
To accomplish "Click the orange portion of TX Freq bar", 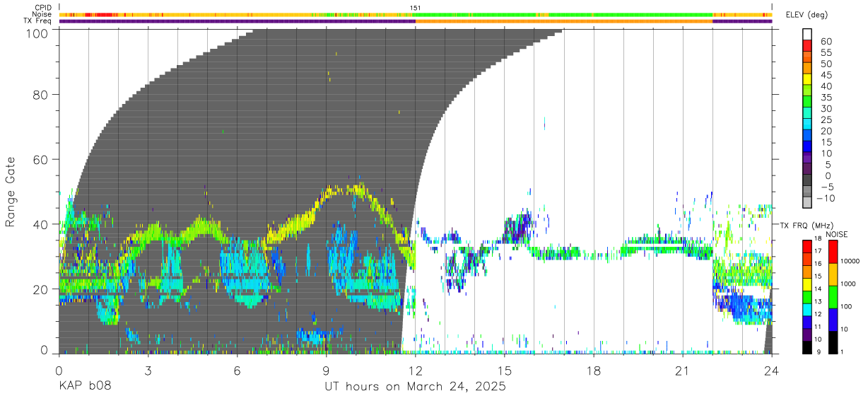I will click(x=563, y=21).
